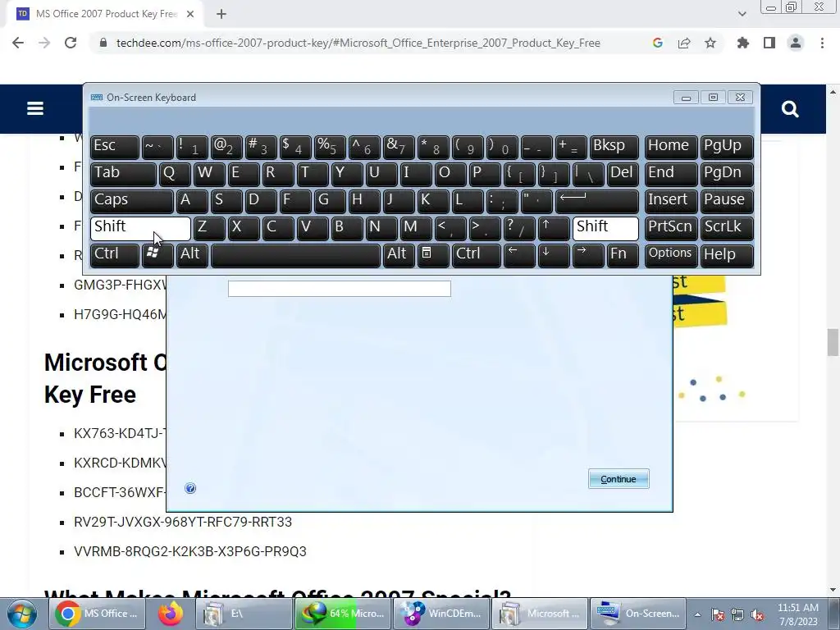Screen dimensions: 840x630
Task: Open 64% download progress taskbar item
Action: pos(343,614)
